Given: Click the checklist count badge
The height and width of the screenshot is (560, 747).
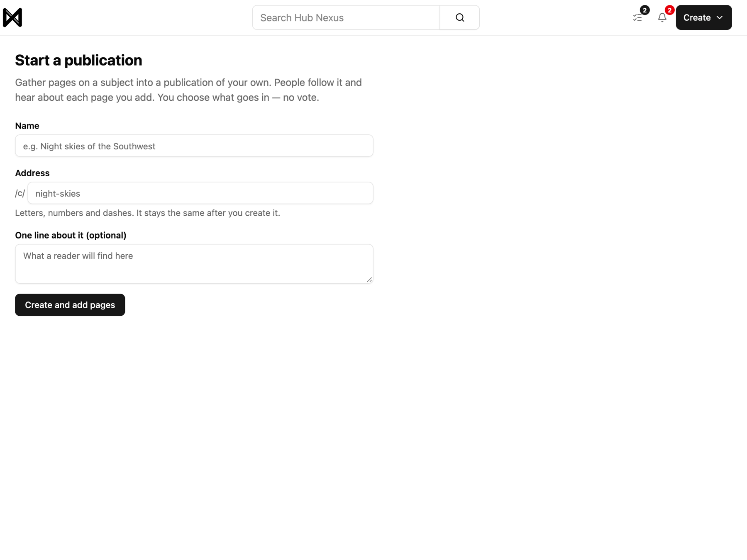Looking at the screenshot, I should (x=644, y=10).
